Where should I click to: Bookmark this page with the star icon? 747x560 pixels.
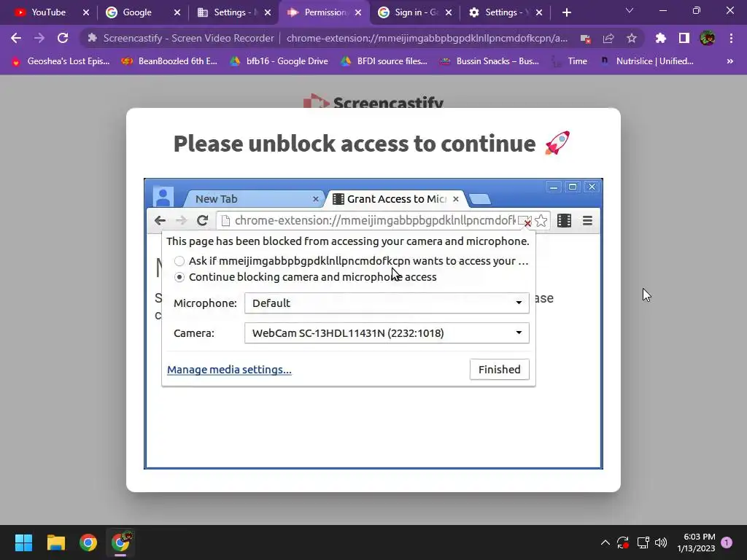[x=632, y=38]
